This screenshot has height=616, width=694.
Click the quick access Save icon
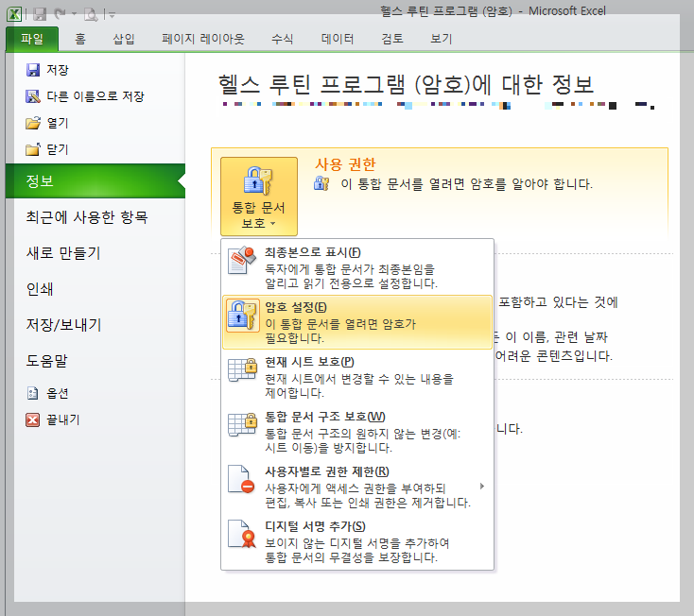pyautogui.click(x=40, y=14)
